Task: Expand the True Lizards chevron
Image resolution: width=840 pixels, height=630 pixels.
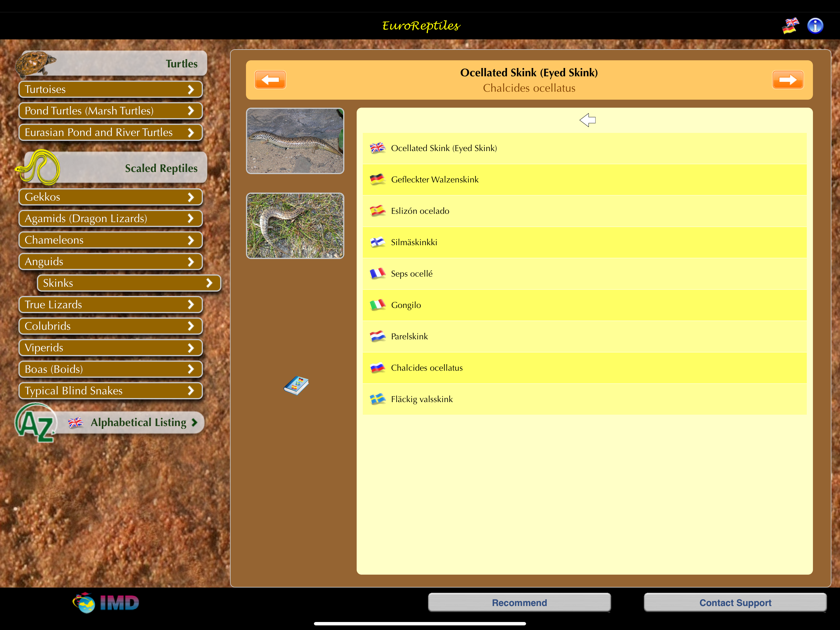Action: [x=191, y=304]
